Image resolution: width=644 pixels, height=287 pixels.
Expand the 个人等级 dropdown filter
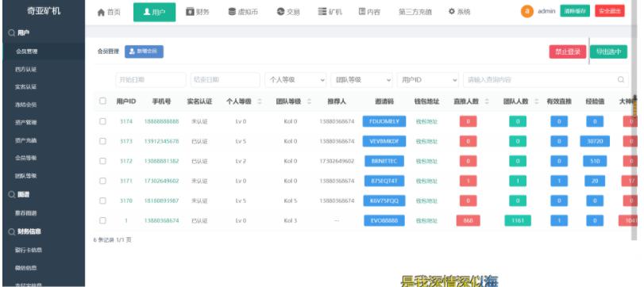click(x=295, y=80)
